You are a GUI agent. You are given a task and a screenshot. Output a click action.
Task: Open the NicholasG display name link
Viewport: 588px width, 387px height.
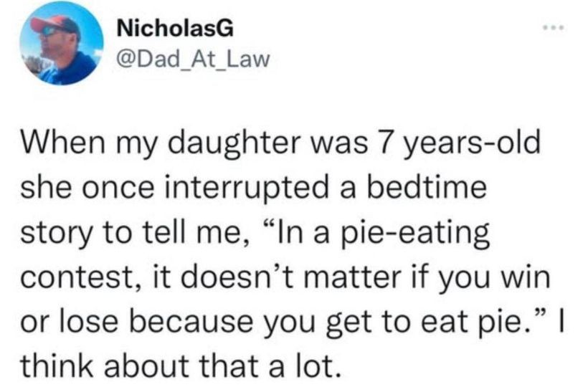coord(174,29)
